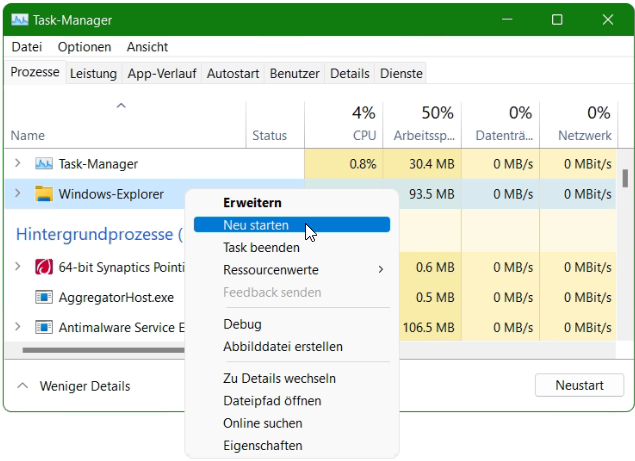Switch to the Leistung tab
This screenshot has height=461, width=635.
tap(94, 73)
